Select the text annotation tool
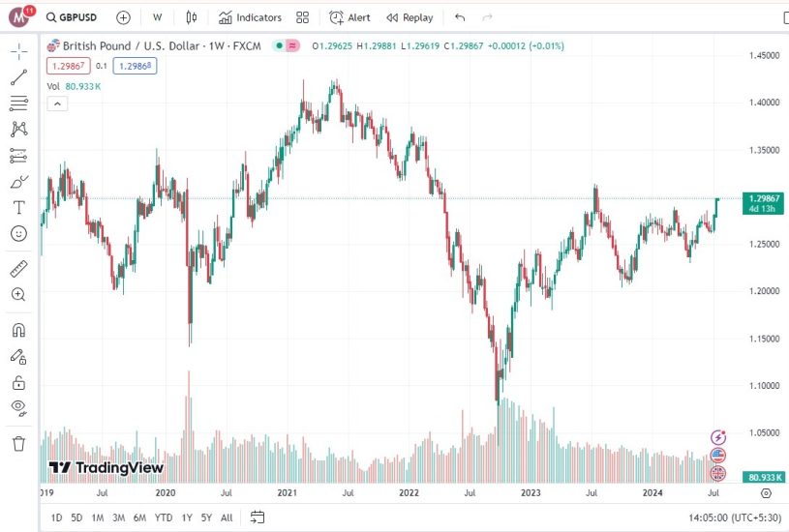This screenshot has width=789, height=532. [x=18, y=208]
